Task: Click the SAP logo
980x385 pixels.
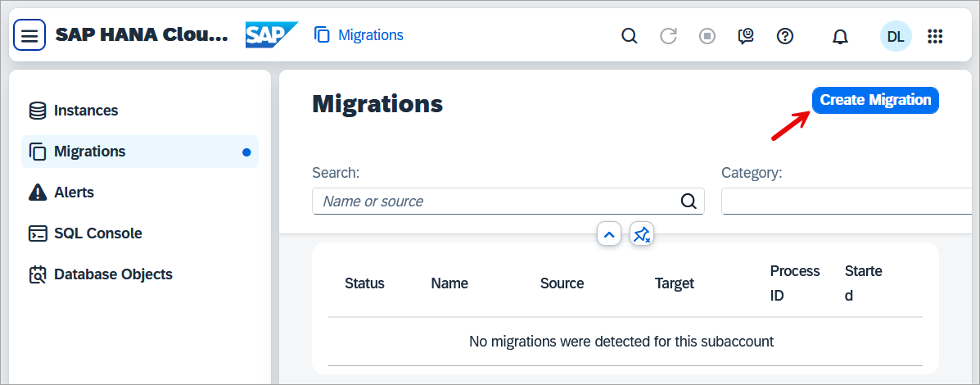Action: (271, 35)
